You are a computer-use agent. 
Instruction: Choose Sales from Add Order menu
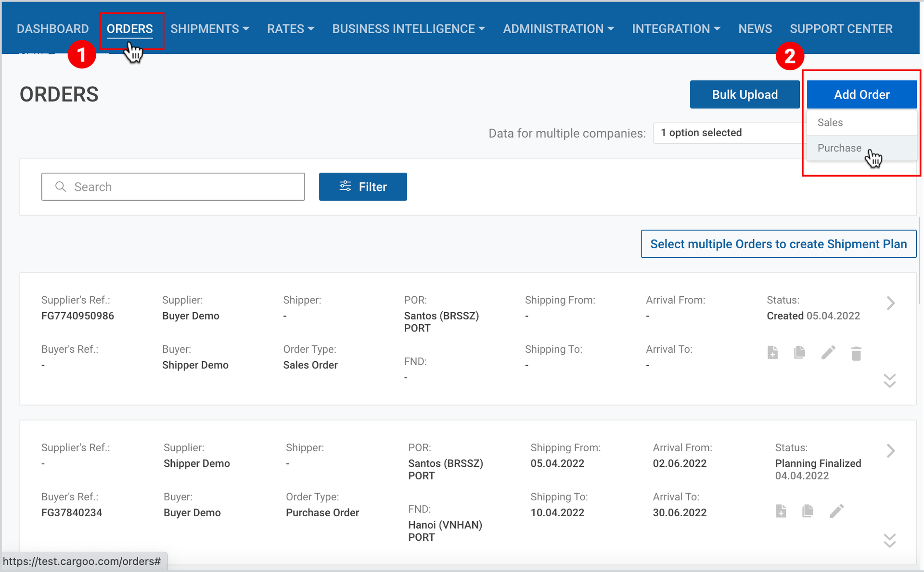point(861,123)
